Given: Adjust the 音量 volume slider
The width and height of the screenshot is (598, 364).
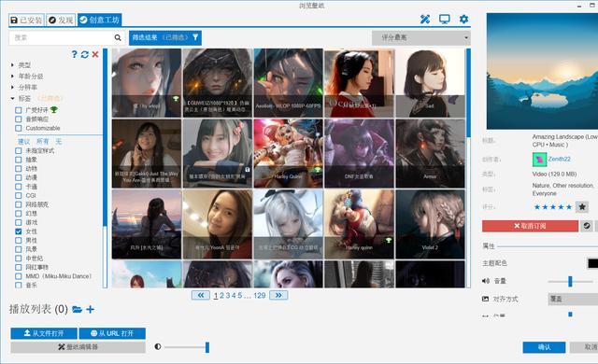Looking at the screenshot, I should [x=572, y=281].
